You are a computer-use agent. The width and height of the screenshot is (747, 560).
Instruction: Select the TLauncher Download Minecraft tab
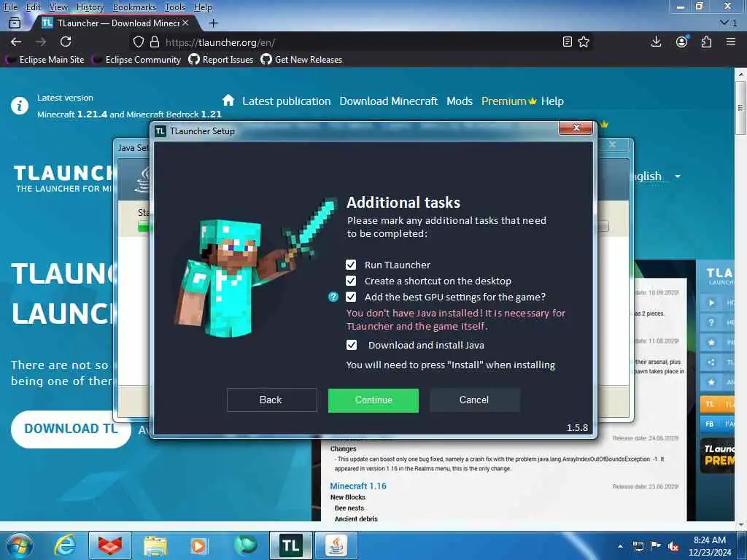pyautogui.click(x=113, y=23)
